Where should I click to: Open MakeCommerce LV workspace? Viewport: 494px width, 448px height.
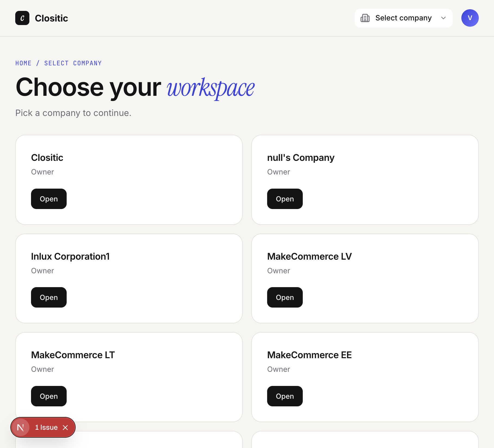285,297
